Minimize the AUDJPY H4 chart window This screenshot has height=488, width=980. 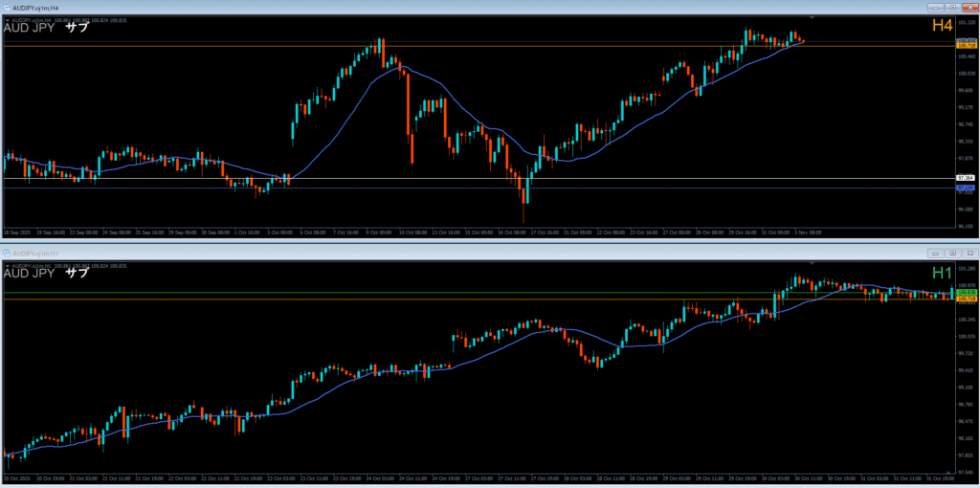pyautogui.click(x=936, y=8)
